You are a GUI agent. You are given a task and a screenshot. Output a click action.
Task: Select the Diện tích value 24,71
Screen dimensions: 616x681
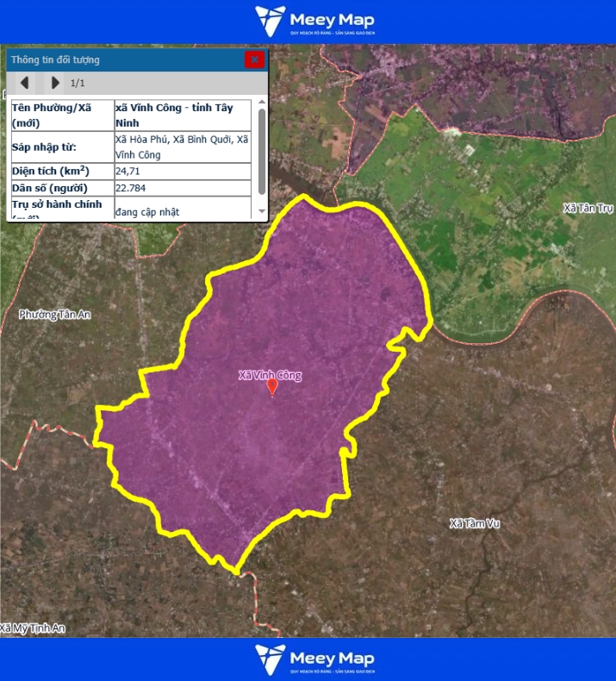pyautogui.click(x=127, y=171)
